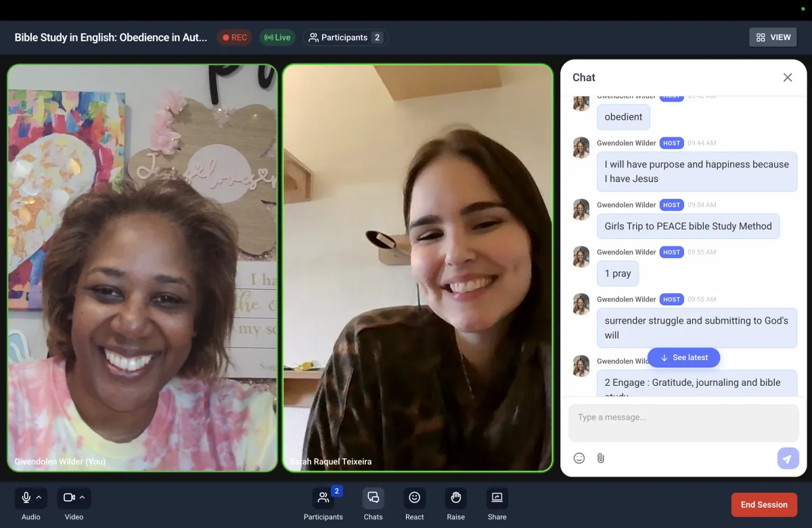Expand the audio options chevron
The image size is (812, 528).
click(x=39, y=498)
